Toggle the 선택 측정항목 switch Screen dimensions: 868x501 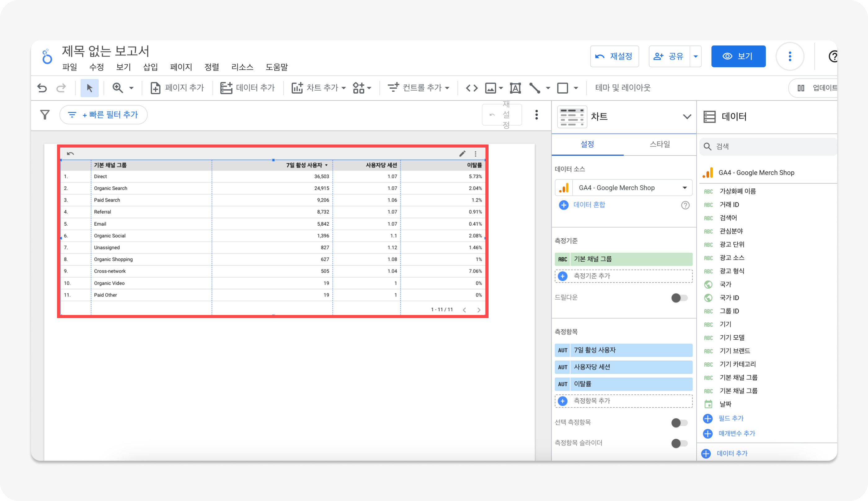(679, 423)
